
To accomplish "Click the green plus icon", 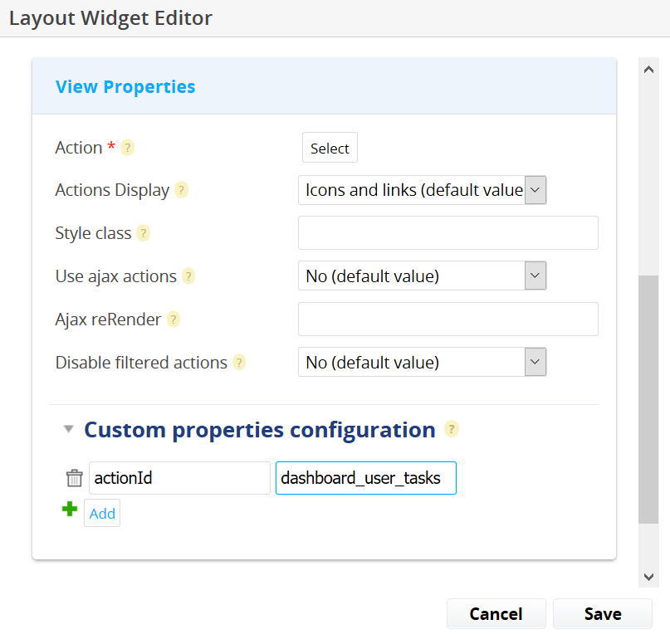I will click(70, 509).
